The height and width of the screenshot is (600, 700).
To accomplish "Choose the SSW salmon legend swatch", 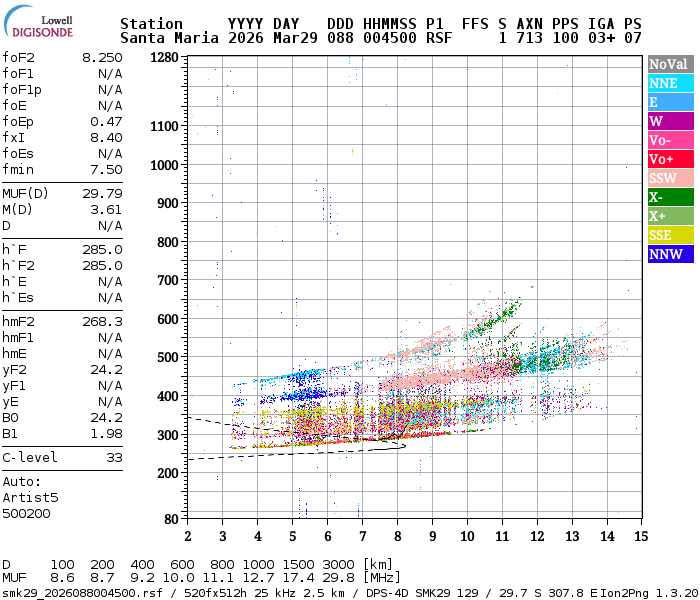I will (670, 179).
